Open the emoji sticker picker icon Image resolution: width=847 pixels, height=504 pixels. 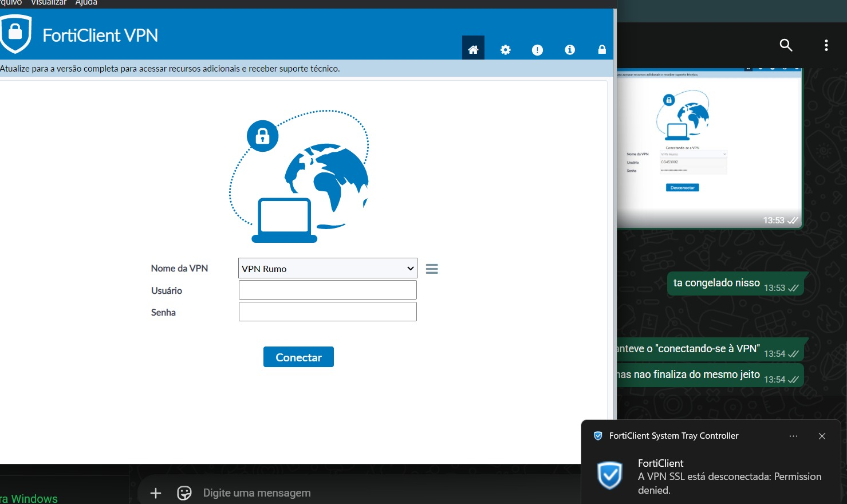(x=184, y=493)
